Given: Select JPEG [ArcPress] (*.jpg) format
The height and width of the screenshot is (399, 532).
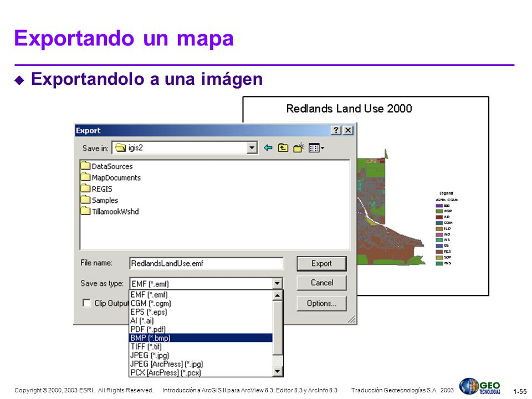Looking at the screenshot, I should click(x=201, y=364).
